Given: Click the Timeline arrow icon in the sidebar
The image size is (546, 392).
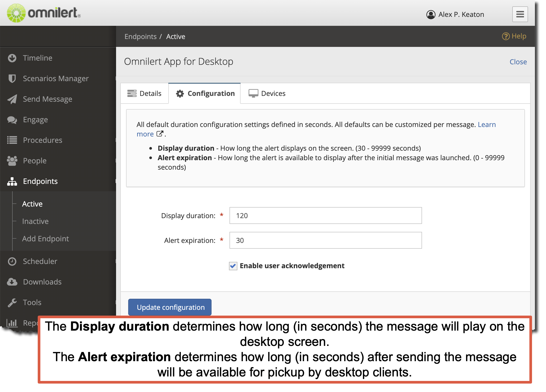Looking at the screenshot, I should coord(12,58).
